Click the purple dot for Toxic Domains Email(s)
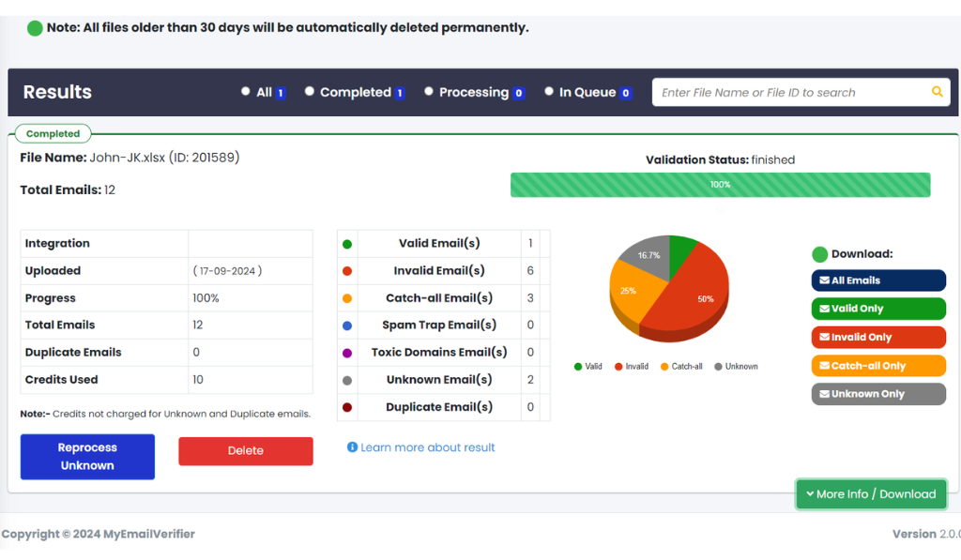The height and width of the screenshot is (560, 961). pos(347,353)
